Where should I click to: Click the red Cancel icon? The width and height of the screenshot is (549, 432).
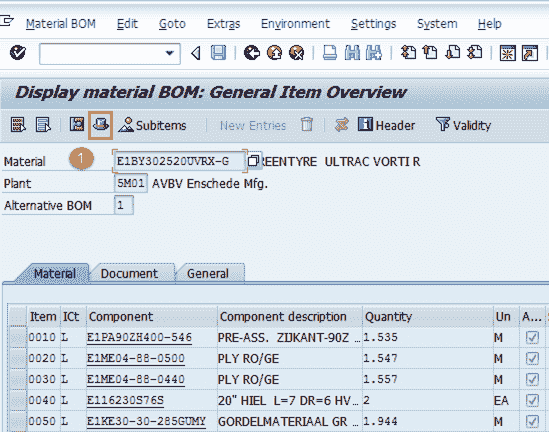(297, 53)
